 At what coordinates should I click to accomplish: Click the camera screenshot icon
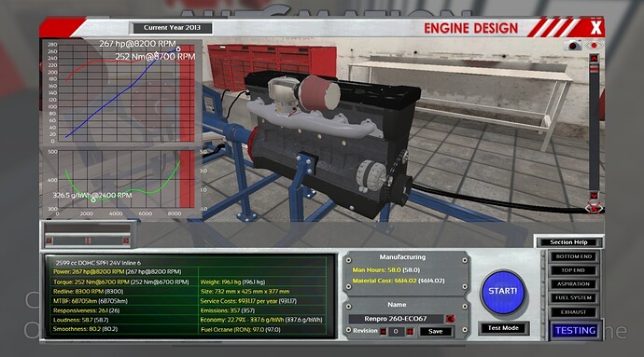[x=573, y=45]
